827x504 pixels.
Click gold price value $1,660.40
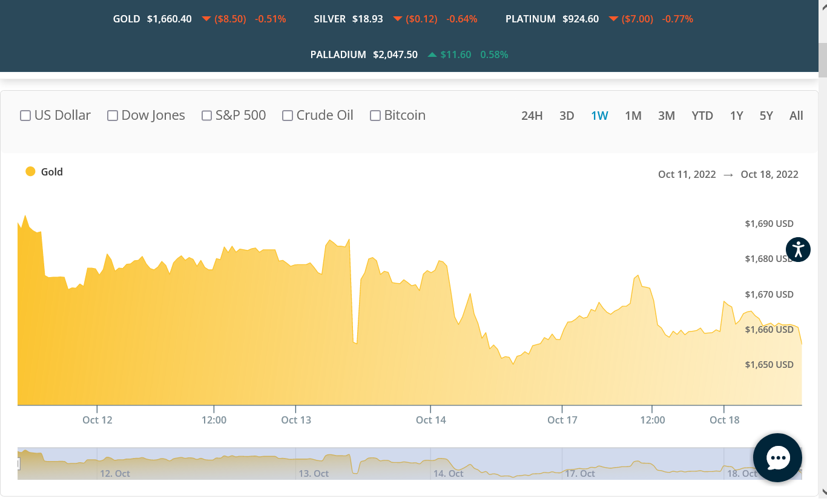coord(170,19)
